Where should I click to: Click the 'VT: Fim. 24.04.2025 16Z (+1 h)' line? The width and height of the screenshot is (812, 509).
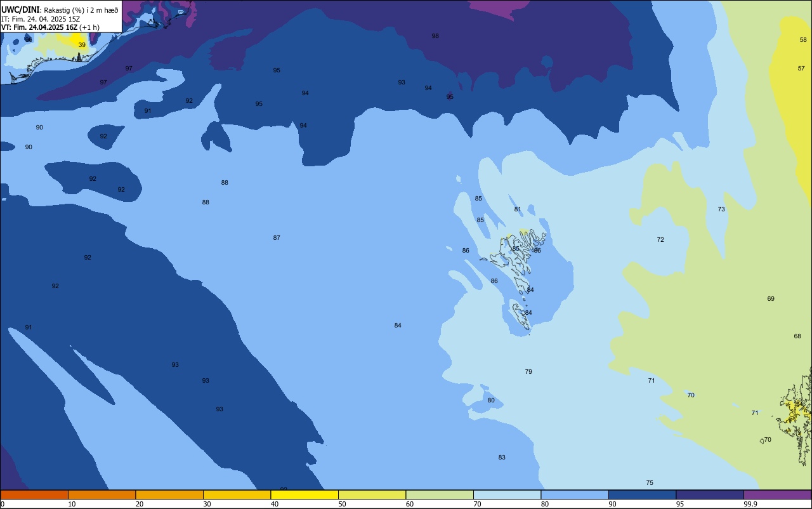[50, 27]
